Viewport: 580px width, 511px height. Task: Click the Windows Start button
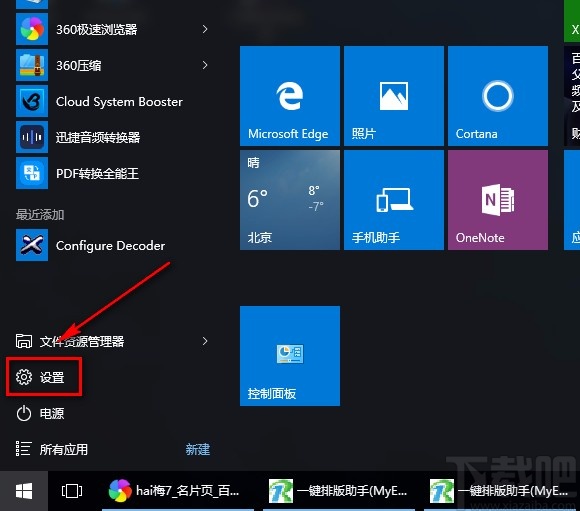coord(24,491)
